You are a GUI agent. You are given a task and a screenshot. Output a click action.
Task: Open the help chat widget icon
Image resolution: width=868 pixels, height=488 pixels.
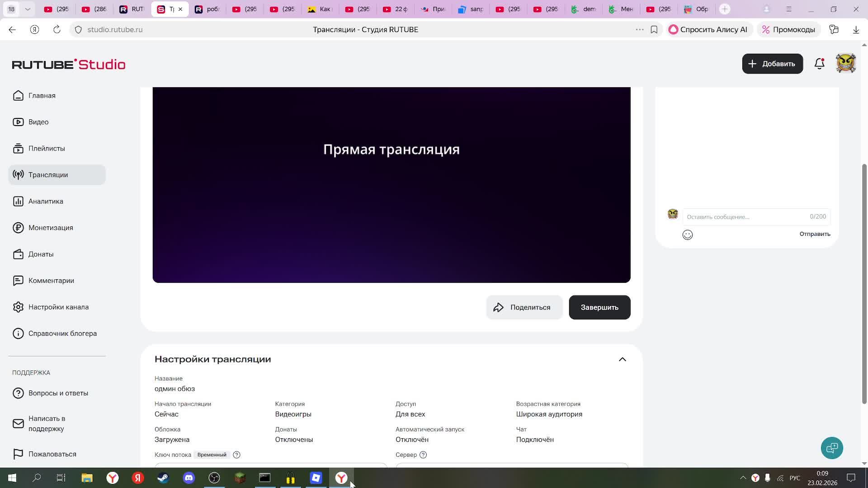point(831,448)
